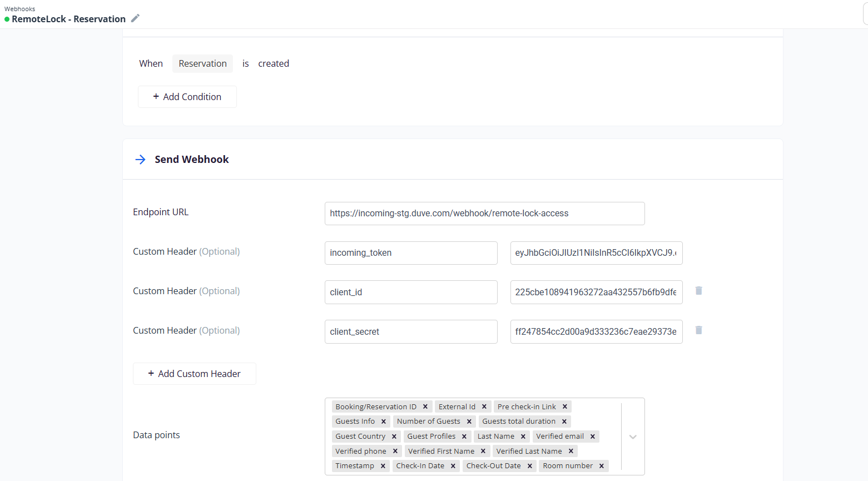Click the Add Condition button
Screen dimensions: 868x481
click(187, 97)
